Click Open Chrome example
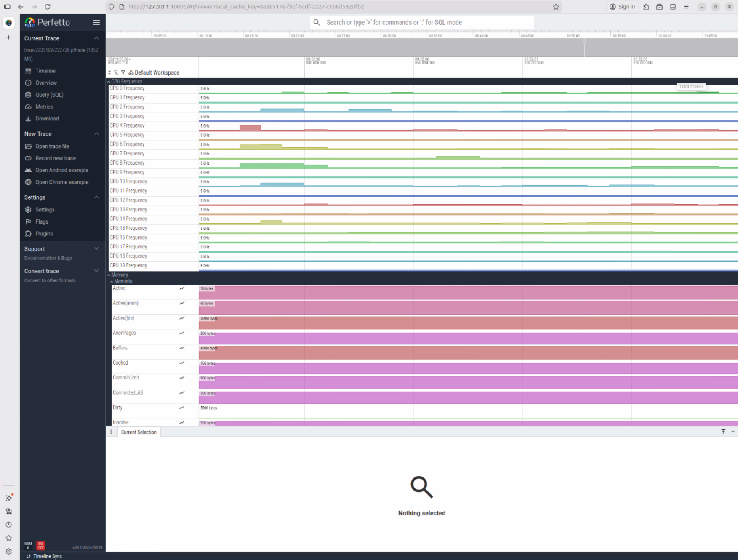 [x=62, y=182]
